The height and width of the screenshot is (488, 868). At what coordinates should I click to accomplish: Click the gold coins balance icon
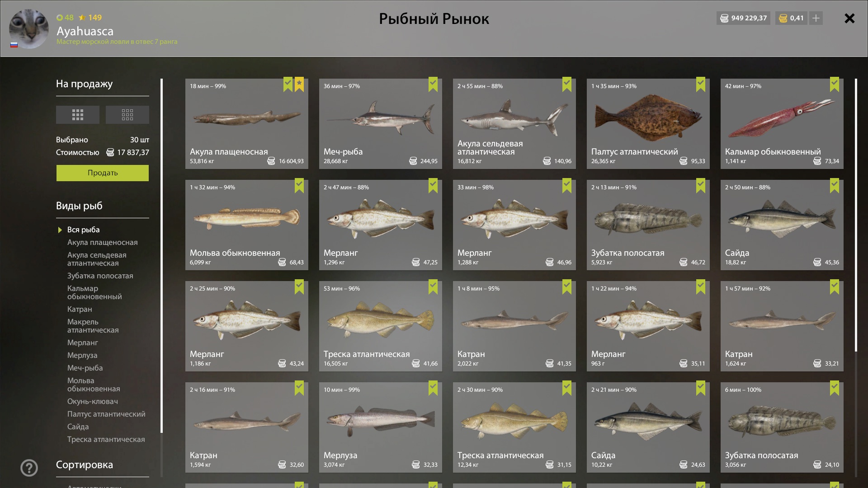coord(783,18)
